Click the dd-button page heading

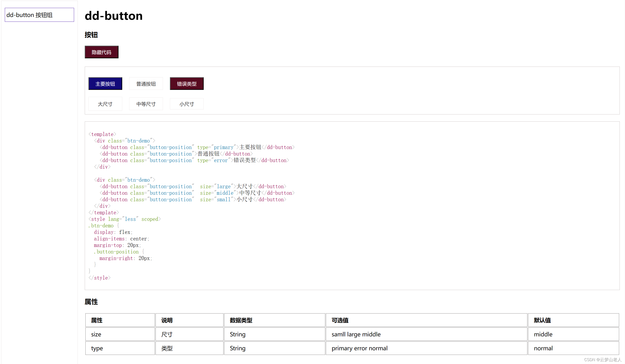click(113, 16)
